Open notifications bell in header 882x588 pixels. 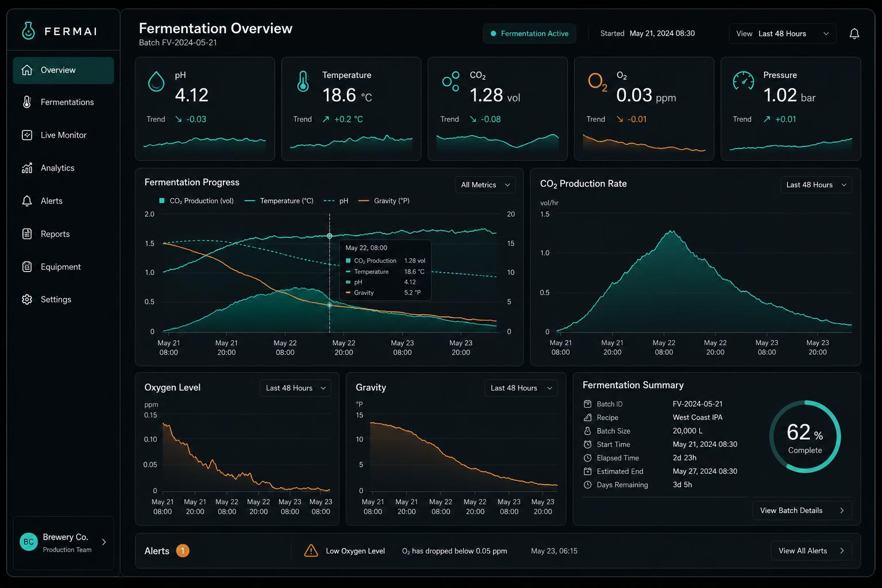[x=854, y=33]
